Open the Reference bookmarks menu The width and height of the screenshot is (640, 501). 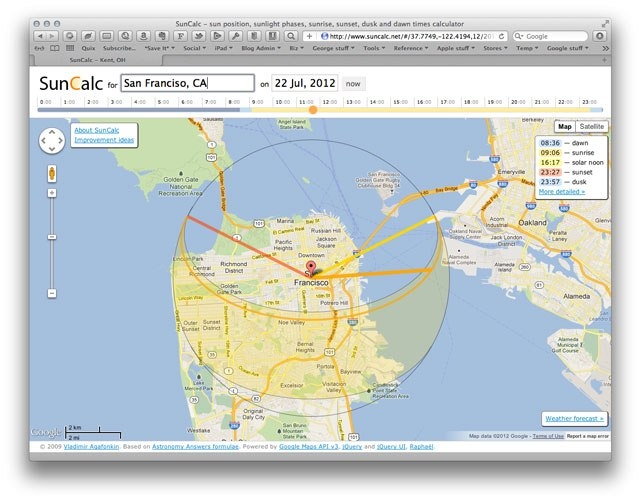[x=411, y=48]
